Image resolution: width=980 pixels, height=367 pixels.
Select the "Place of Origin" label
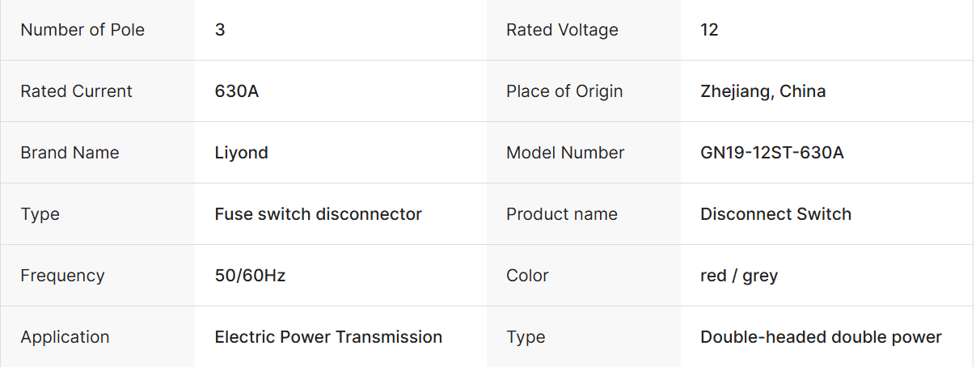pyautogui.click(x=564, y=91)
